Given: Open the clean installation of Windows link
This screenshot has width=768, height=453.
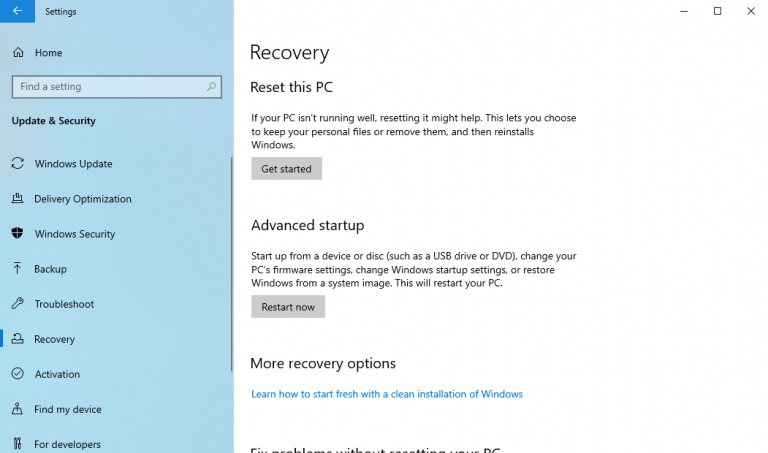Looking at the screenshot, I should coord(387,394).
